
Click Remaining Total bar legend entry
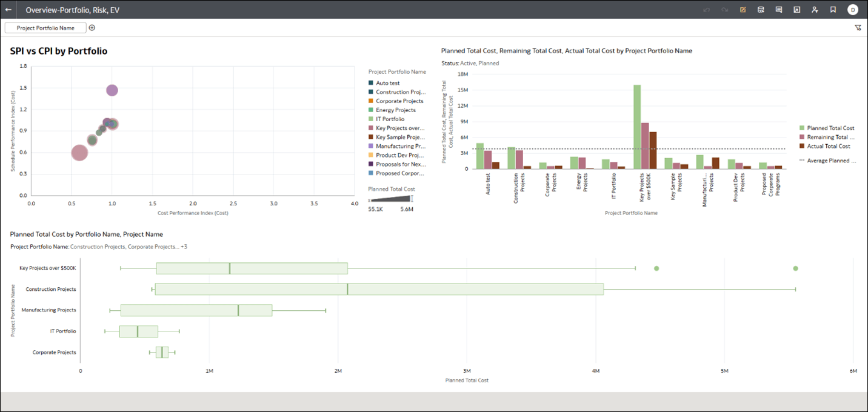pos(827,137)
